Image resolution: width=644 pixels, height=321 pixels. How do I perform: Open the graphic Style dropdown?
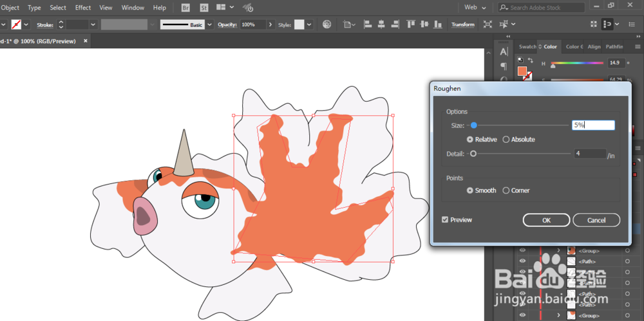tap(309, 24)
